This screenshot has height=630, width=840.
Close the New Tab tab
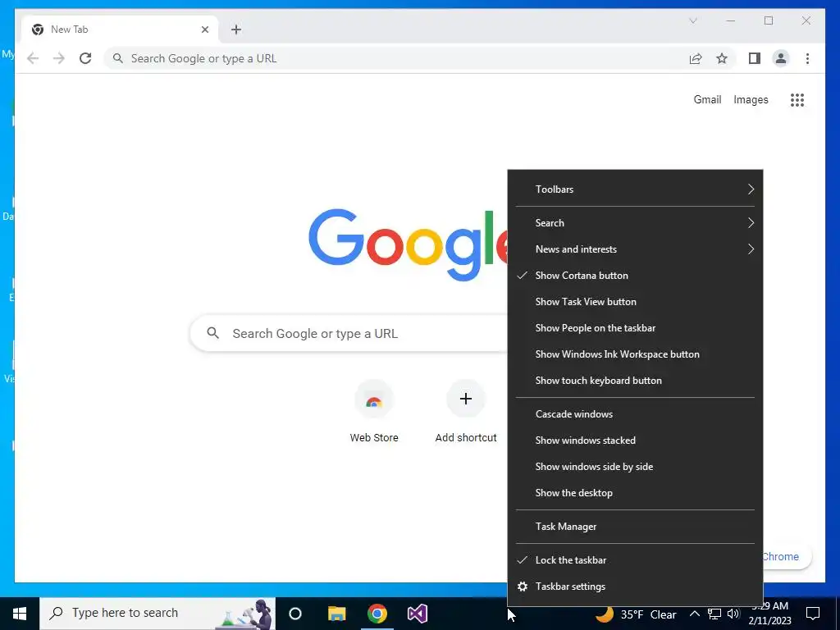point(204,30)
